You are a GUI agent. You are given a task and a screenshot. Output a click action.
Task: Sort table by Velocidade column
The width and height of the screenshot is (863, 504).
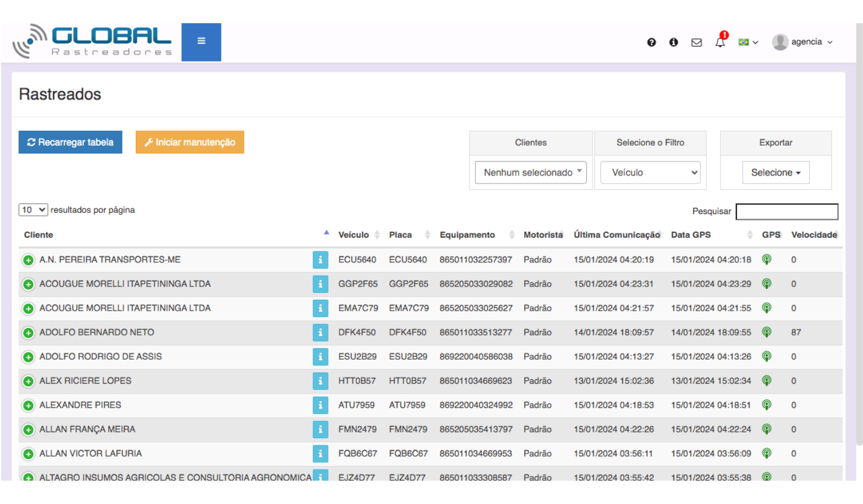[x=814, y=235]
